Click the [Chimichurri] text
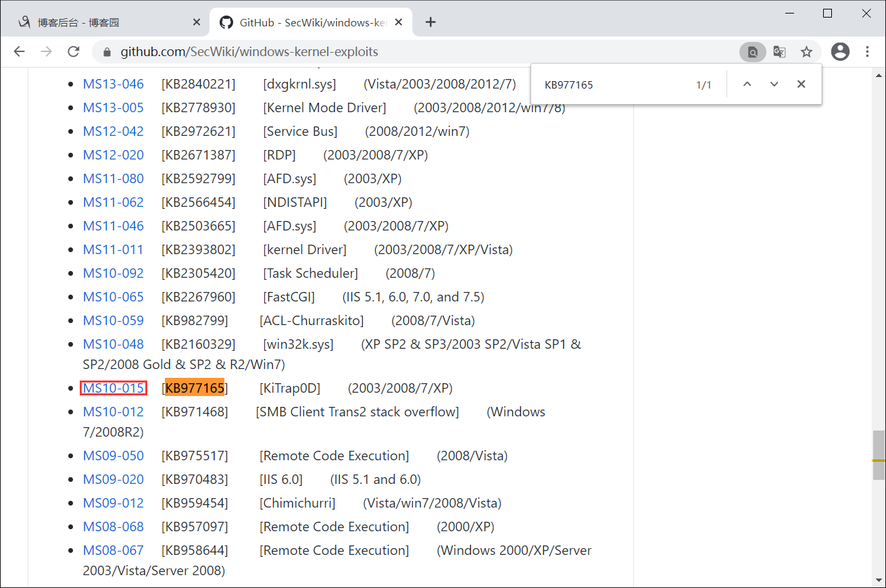This screenshot has width=886, height=588. (297, 503)
